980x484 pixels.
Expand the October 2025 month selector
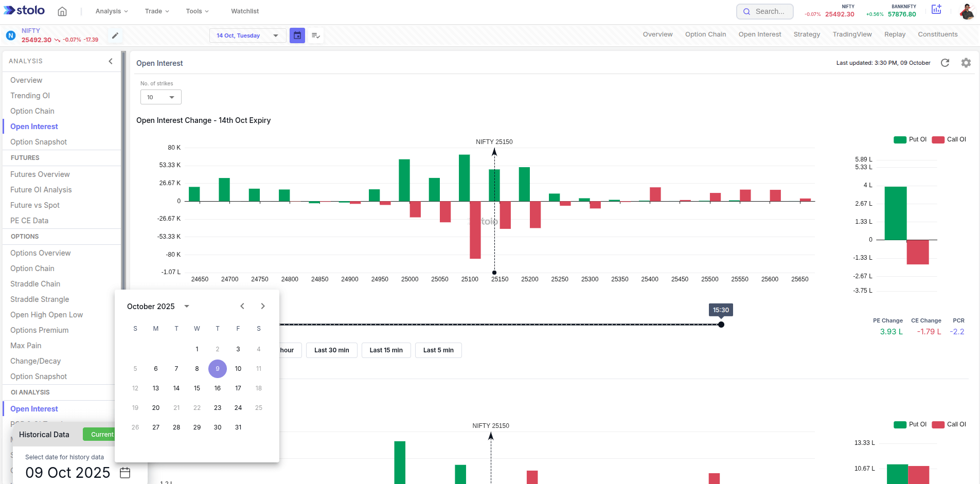186,306
